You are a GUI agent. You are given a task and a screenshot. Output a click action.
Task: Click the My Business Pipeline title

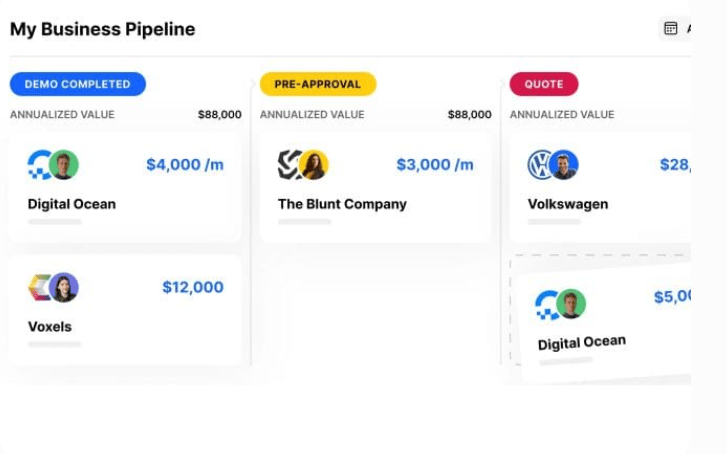(102, 29)
